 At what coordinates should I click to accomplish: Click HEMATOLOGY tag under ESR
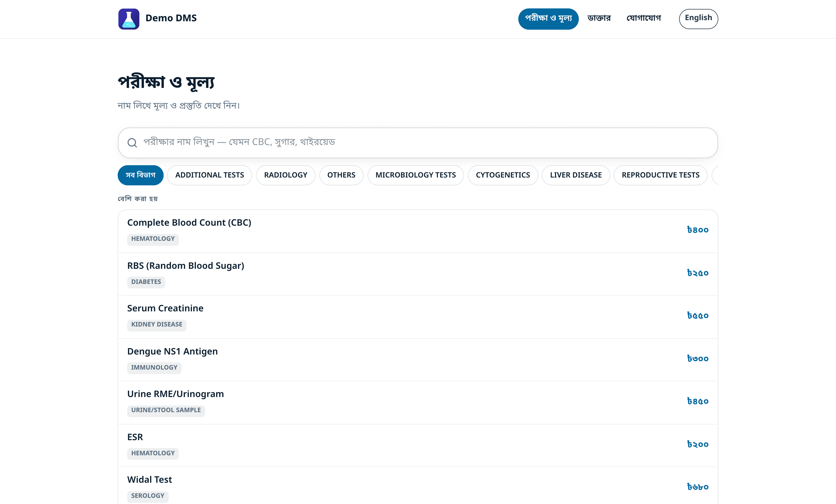point(153,454)
